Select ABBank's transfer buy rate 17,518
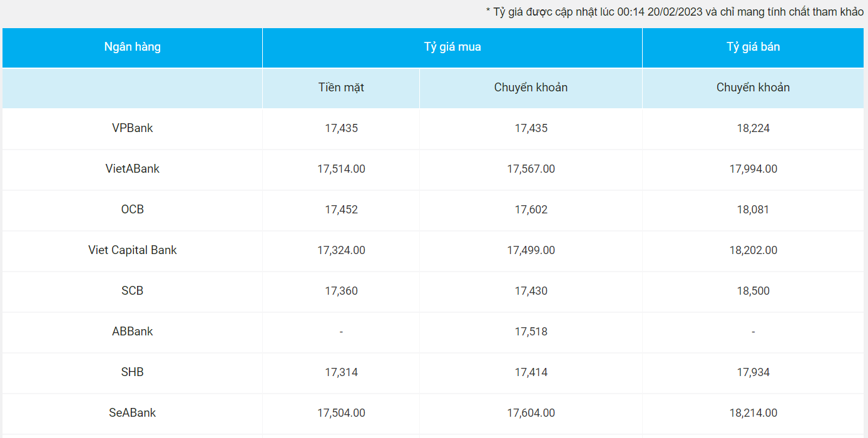Image resolution: width=868 pixels, height=438 pixels. pyautogui.click(x=531, y=332)
